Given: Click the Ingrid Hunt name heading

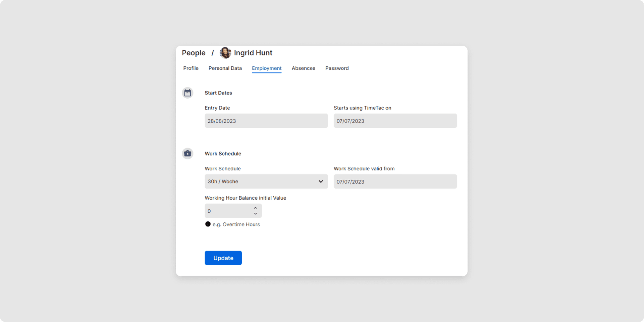Looking at the screenshot, I should 253,53.
